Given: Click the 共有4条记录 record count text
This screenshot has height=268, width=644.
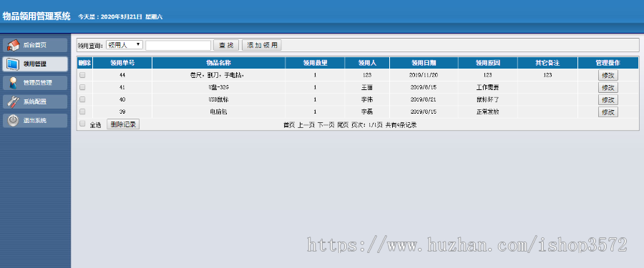Looking at the screenshot, I should (401, 125).
